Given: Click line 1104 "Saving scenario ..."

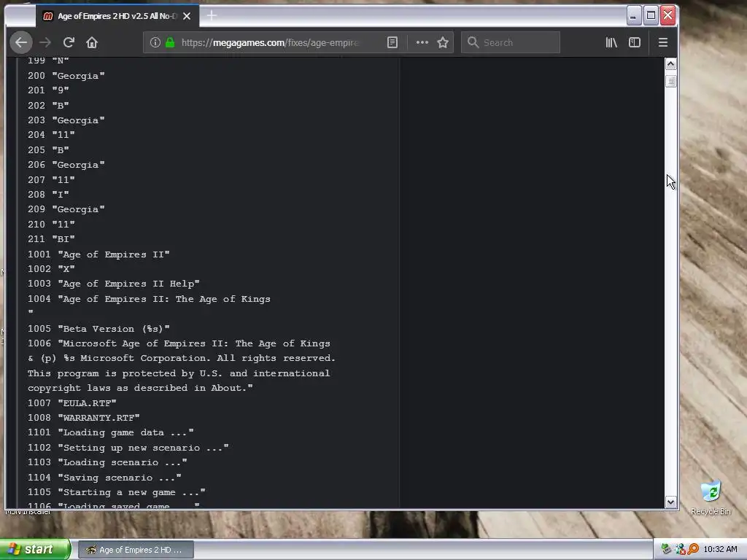Looking at the screenshot, I should click(x=104, y=478).
